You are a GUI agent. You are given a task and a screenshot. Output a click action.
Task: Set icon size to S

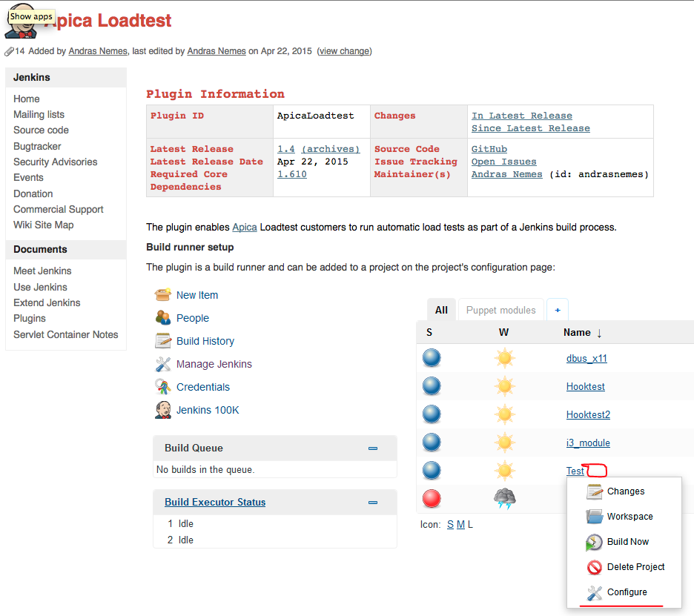coord(450,524)
